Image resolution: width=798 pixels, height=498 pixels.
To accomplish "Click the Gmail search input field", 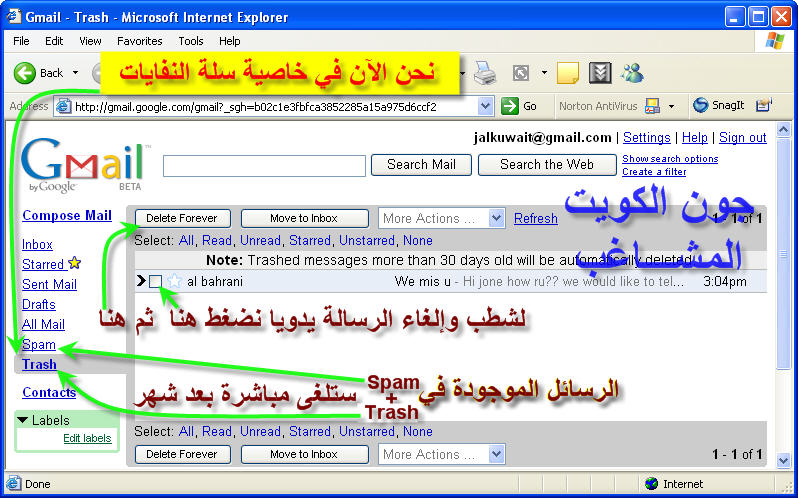I will click(264, 166).
